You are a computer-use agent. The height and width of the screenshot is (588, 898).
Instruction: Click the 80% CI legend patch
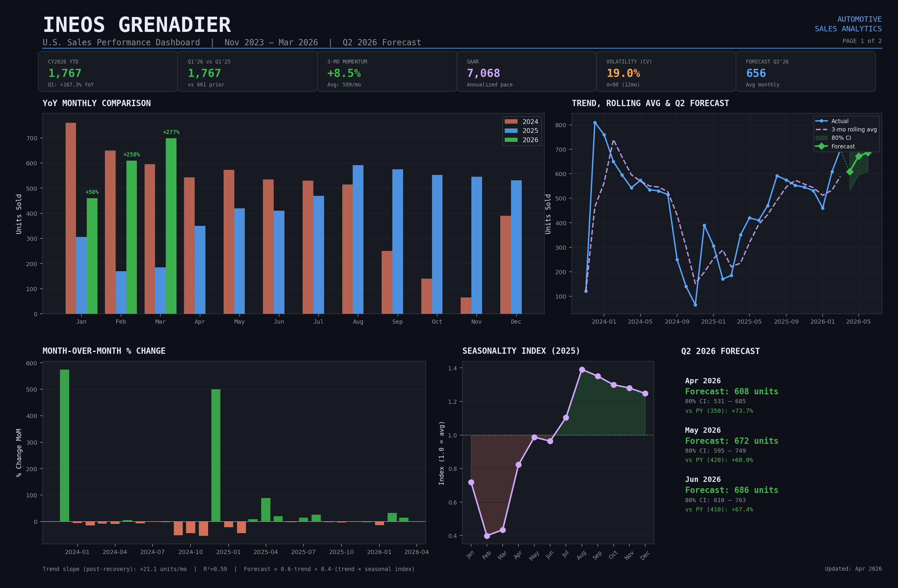click(x=821, y=138)
